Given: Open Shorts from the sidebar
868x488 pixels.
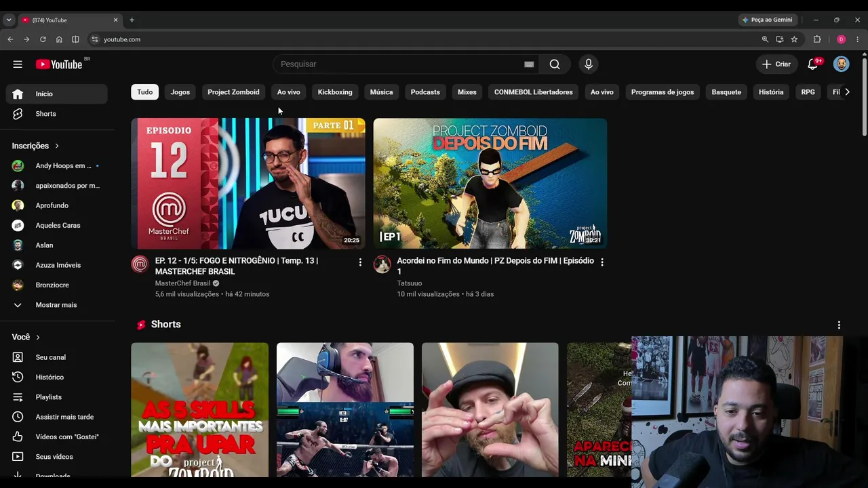Looking at the screenshot, I should click(57, 114).
